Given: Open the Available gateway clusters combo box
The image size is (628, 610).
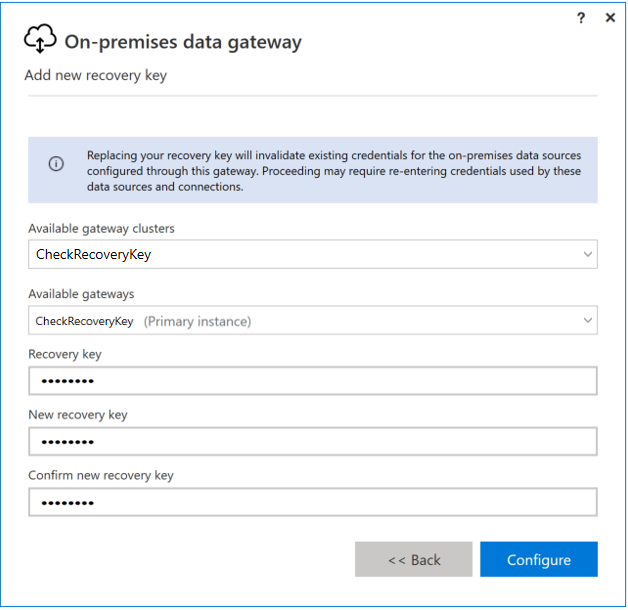Looking at the screenshot, I should pos(300,255).
